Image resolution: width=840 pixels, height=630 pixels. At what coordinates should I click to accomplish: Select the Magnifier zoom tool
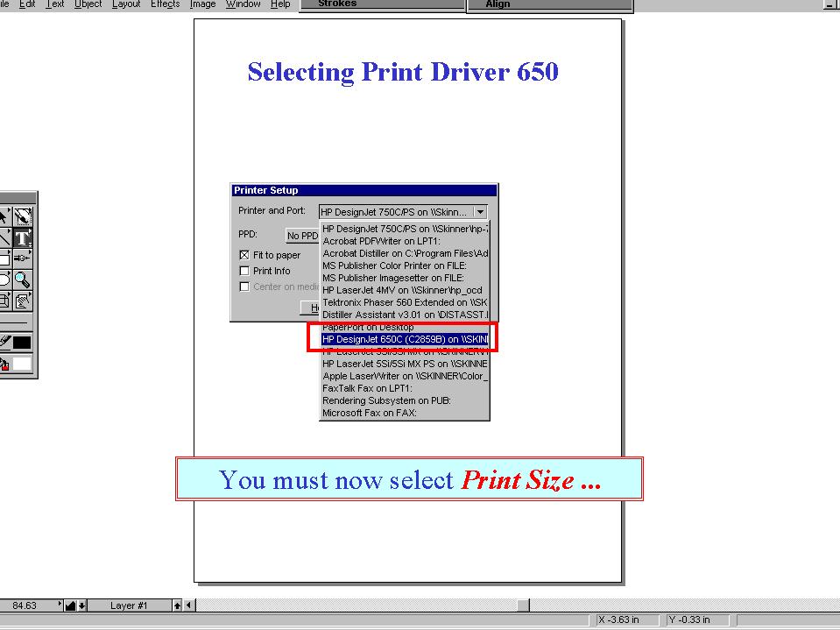tap(23, 280)
